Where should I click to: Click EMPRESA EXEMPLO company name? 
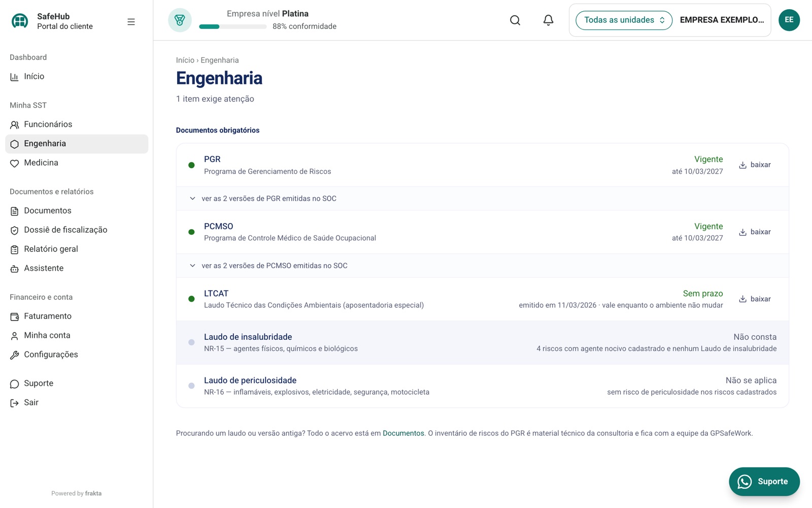pos(722,20)
